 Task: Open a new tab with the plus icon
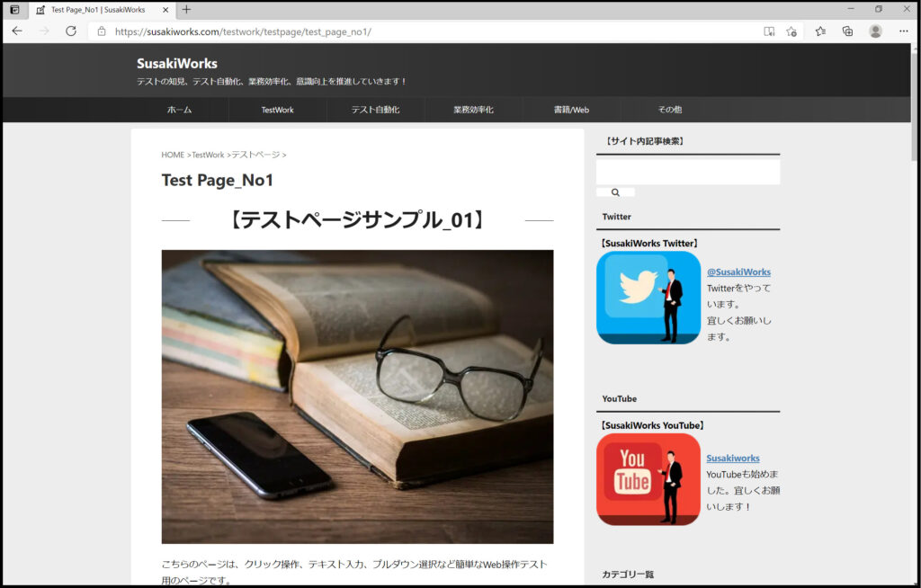coord(186,9)
